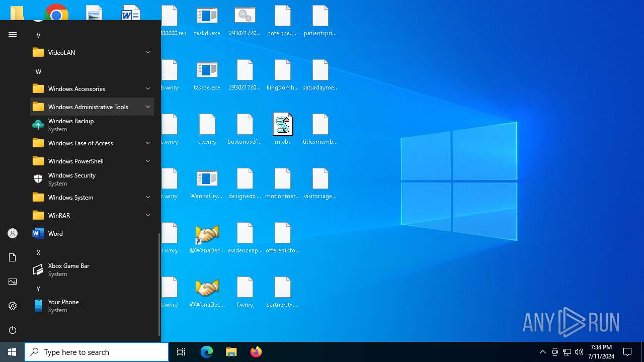644x362 pixels.
Task: Open the Notification Center button
Action: [627, 352]
